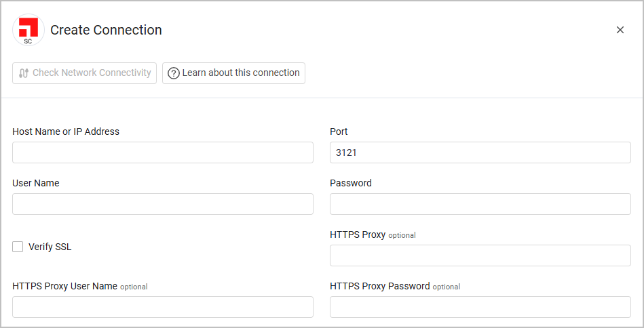Click the network connectivity arrows icon
This screenshot has width=644, height=328.
point(24,73)
